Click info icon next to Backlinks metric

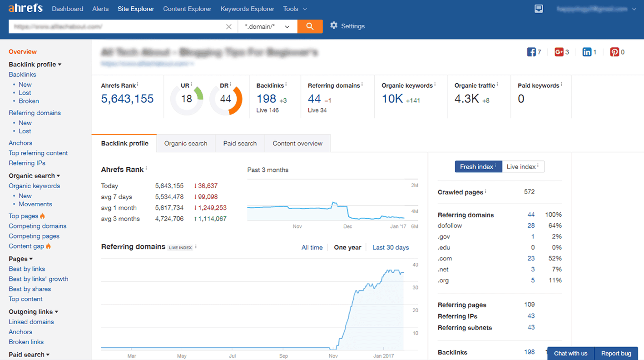click(x=286, y=85)
